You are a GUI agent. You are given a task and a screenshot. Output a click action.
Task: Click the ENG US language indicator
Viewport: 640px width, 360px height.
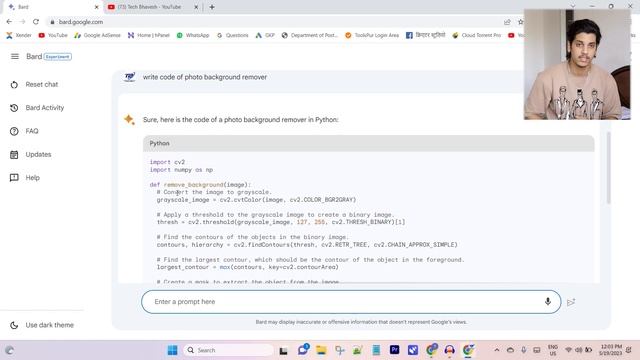coord(553,350)
